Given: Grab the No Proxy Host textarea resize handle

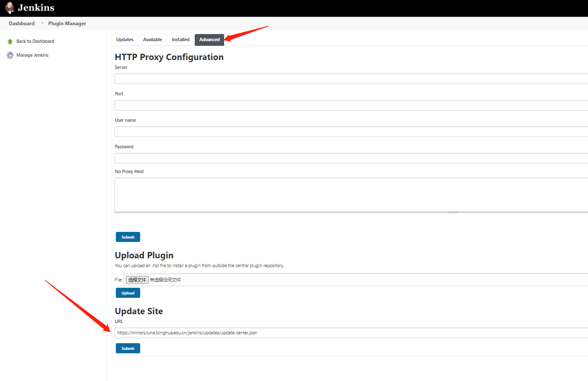Looking at the screenshot, I should pyautogui.click(x=453, y=212).
